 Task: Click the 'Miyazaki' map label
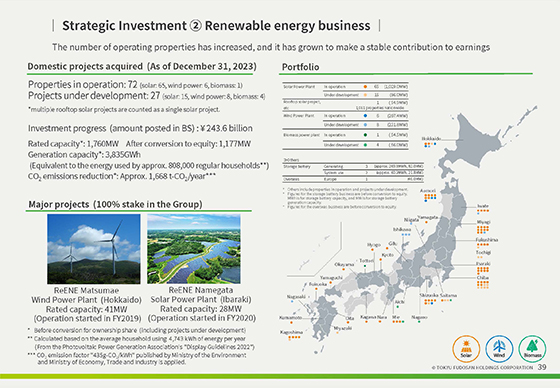pyautogui.click(x=343, y=328)
